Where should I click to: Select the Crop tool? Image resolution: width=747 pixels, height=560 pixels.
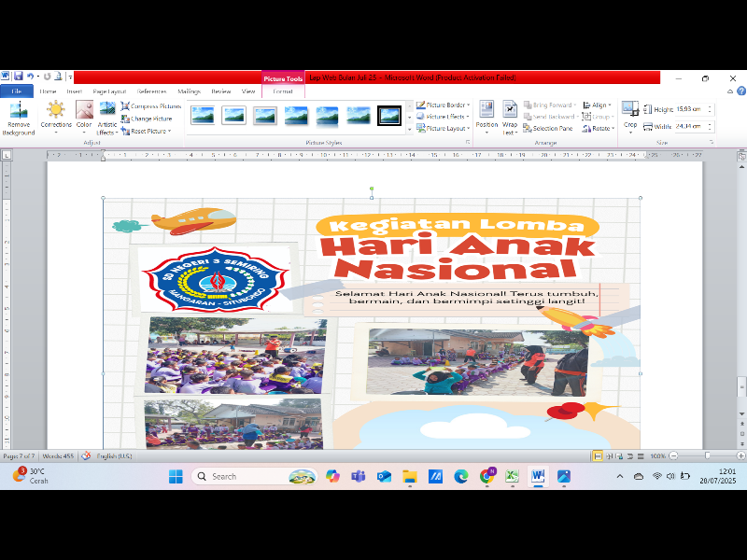coord(630,116)
